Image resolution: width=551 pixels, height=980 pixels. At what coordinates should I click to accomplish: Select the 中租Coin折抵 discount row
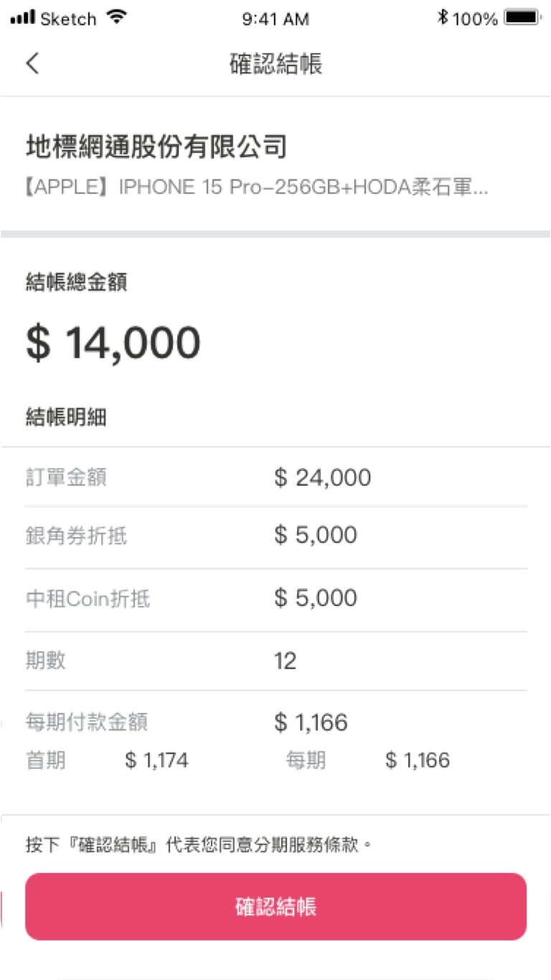(275, 598)
